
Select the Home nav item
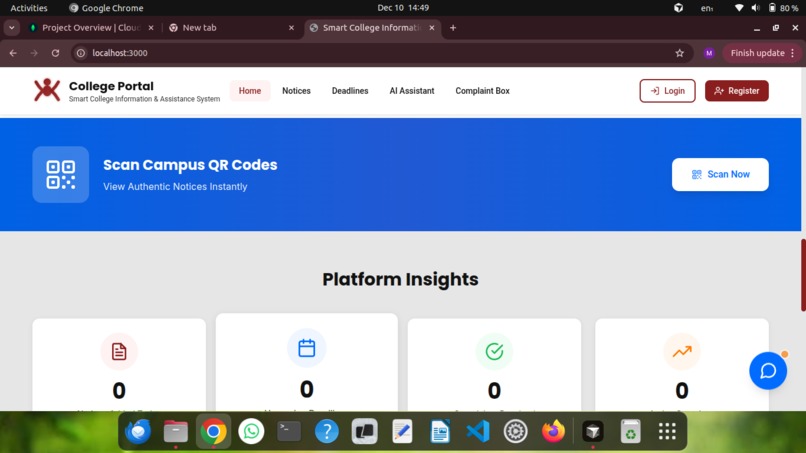click(250, 90)
